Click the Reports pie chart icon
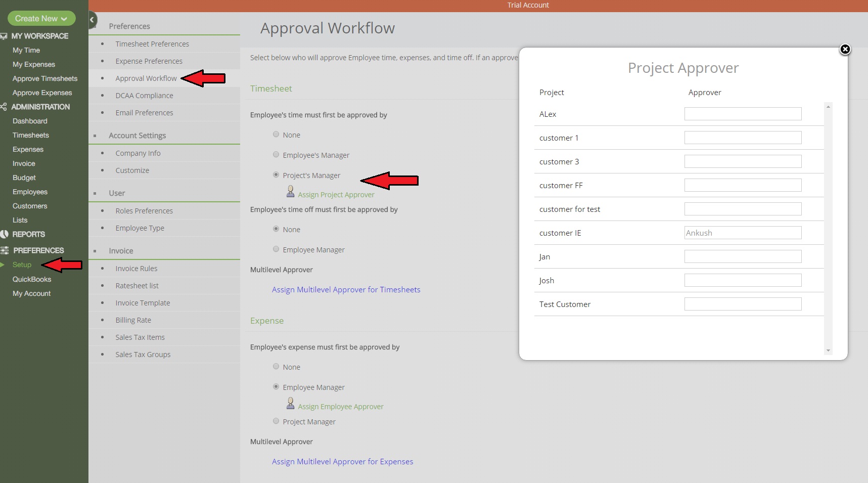868x483 pixels. tap(5, 234)
